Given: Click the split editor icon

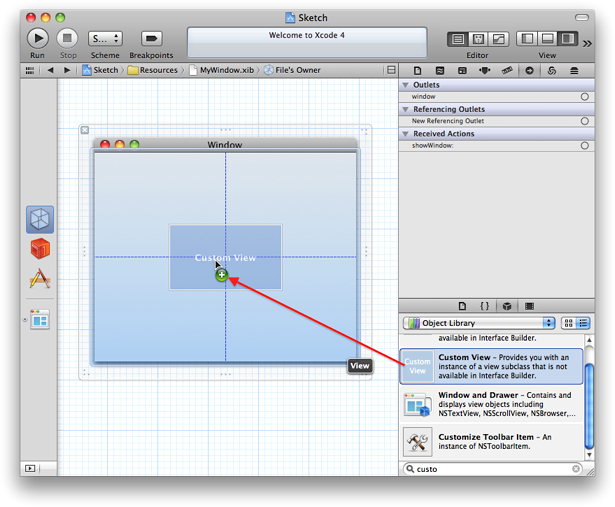Looking at the screenshot, I should tap(391, 70).
